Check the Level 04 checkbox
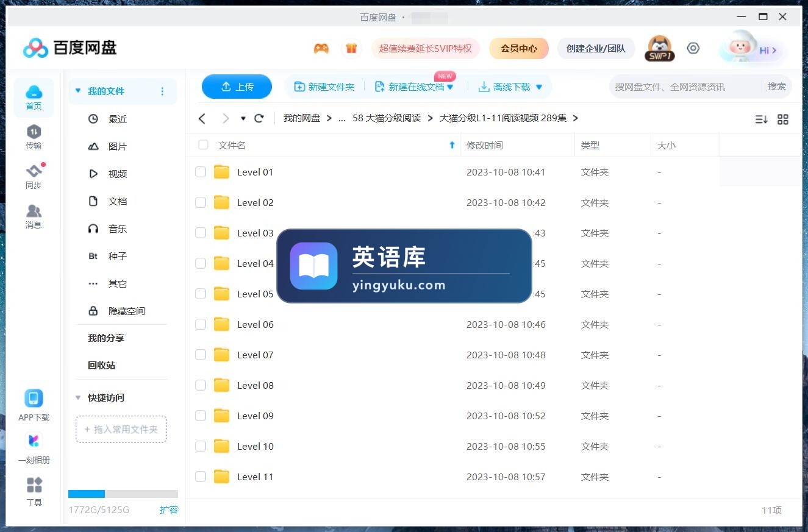 [201, 263]
